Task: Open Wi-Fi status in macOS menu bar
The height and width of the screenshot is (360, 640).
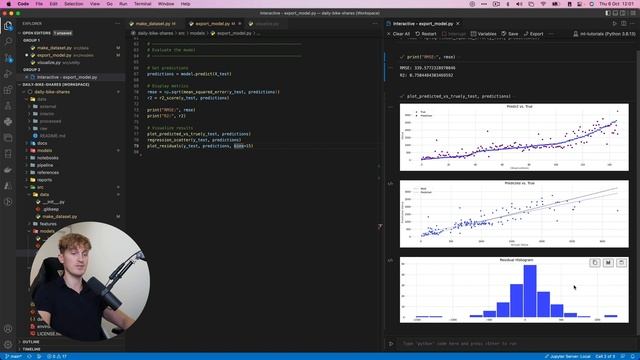Action: pos(543,4)
